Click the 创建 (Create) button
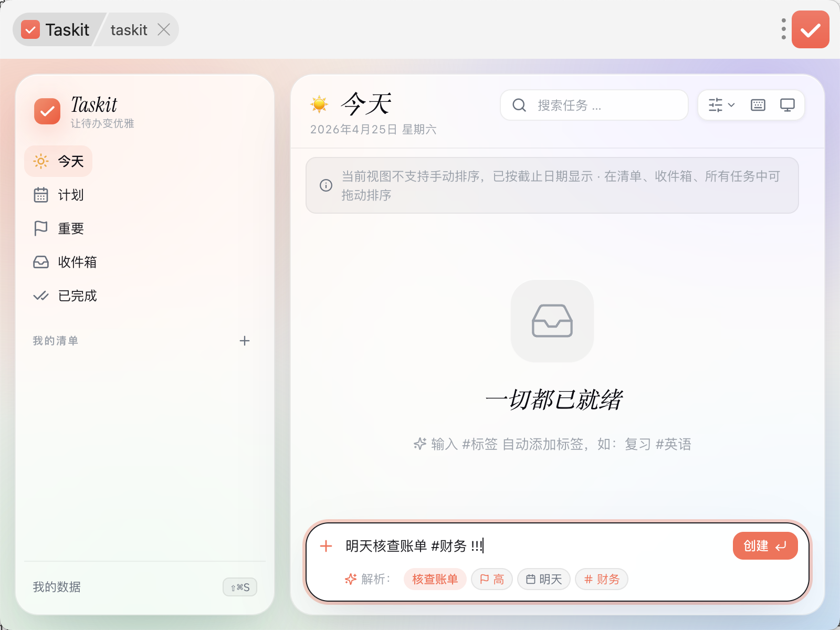The image size is (840, 630). point(765,546)
